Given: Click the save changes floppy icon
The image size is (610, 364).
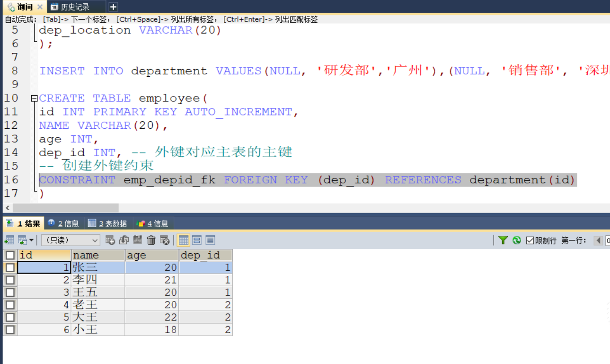Looking at the screenshot, I should [138, 240].
